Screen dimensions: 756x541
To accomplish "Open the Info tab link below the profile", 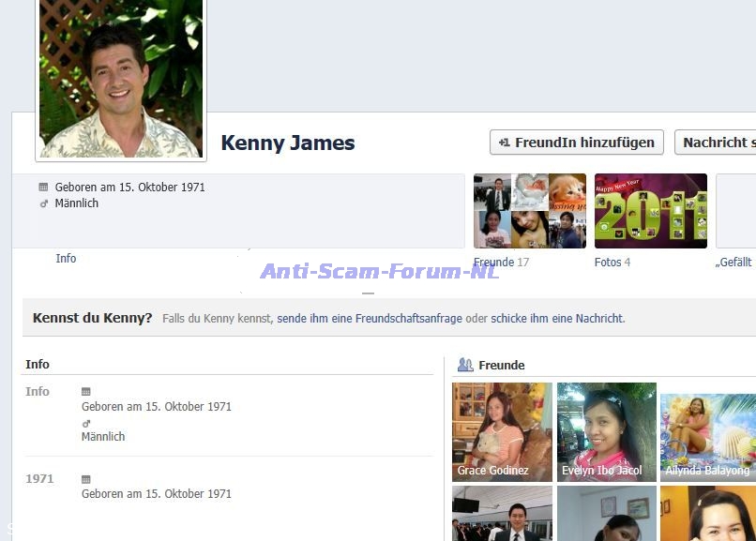I will coord(66,259).
